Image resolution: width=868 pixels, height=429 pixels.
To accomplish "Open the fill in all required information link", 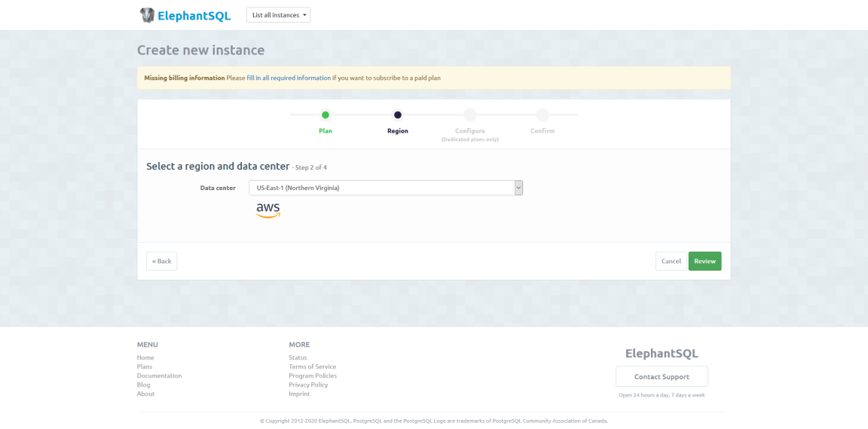I will pos(289,78).
